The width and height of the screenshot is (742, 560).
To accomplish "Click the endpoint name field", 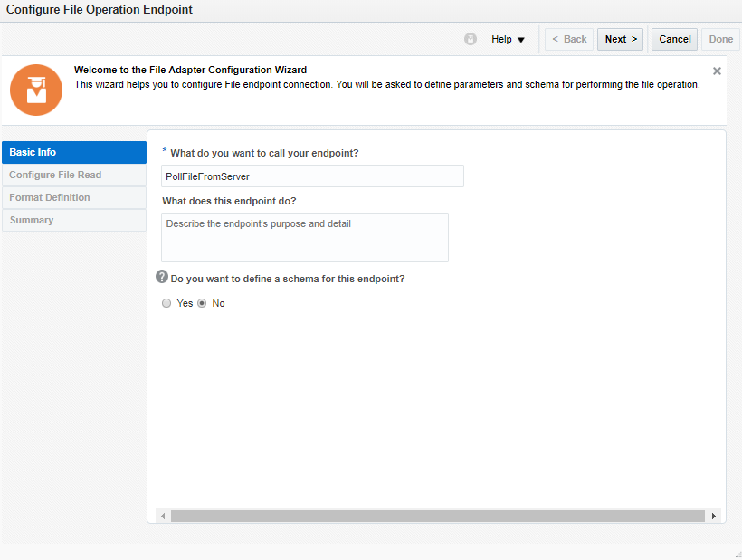I will point(312,176).
